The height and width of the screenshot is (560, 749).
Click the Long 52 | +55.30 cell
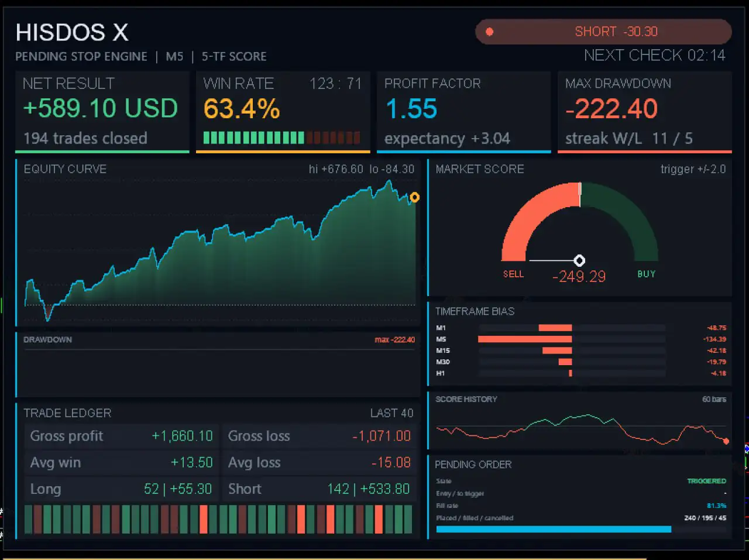121,489
